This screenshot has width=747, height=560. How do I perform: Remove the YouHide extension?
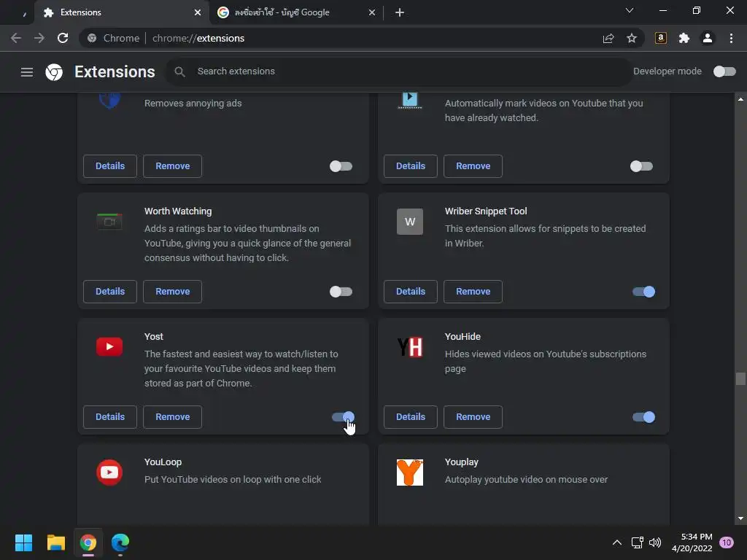[473, 417]
